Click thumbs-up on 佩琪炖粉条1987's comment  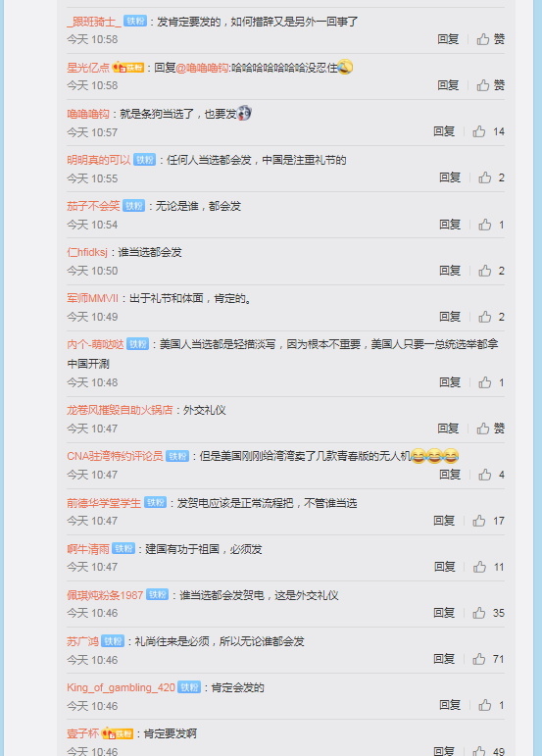[488, 613]
